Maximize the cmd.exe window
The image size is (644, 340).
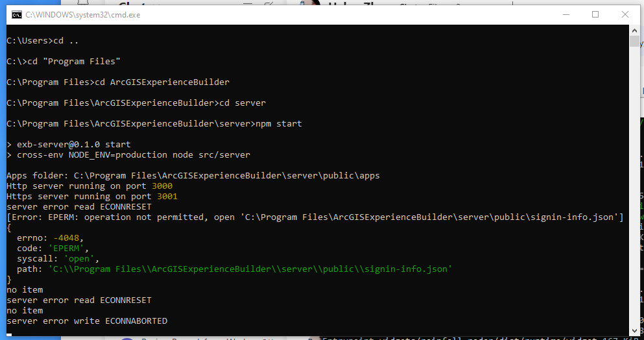click(x=595, y=15)
